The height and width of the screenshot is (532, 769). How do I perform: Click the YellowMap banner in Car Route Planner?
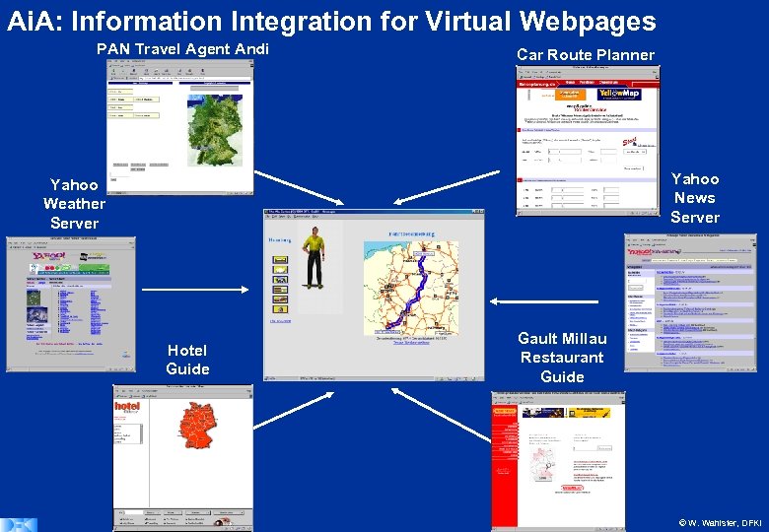619,93
